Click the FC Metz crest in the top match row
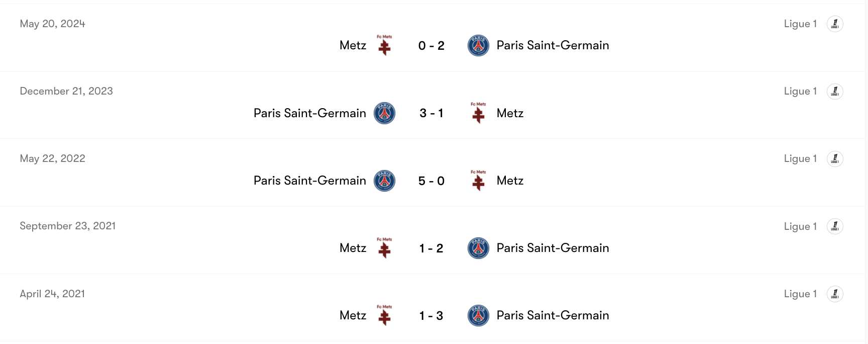Image resolution: width=868 pixels, height=344 pixels. [385, 45]
